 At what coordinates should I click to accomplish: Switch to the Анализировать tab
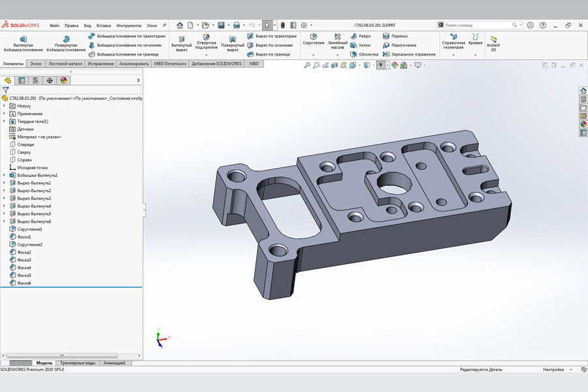click(134, 64)
